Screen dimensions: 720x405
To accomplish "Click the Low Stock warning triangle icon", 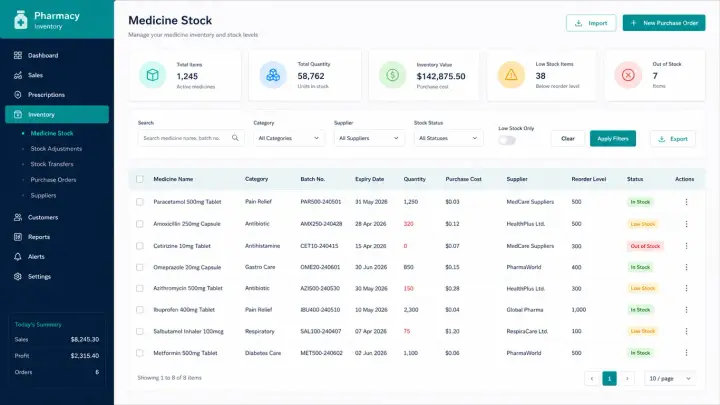I will click(511, 75).
